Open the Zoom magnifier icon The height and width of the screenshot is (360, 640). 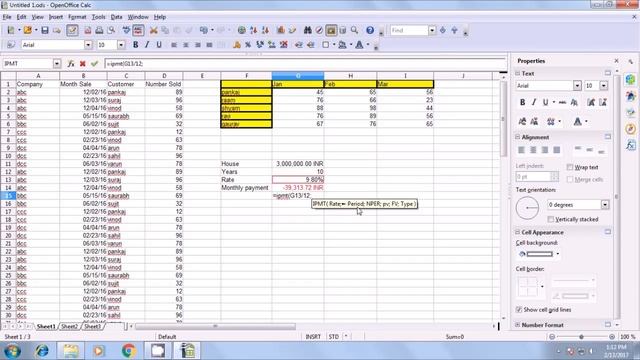(x=354, y=31)
